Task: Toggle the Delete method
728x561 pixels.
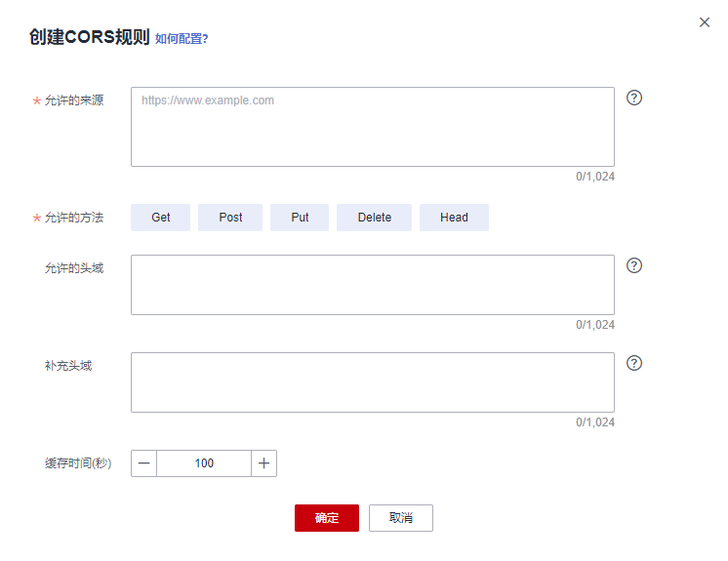Action: tap(374, 218)
